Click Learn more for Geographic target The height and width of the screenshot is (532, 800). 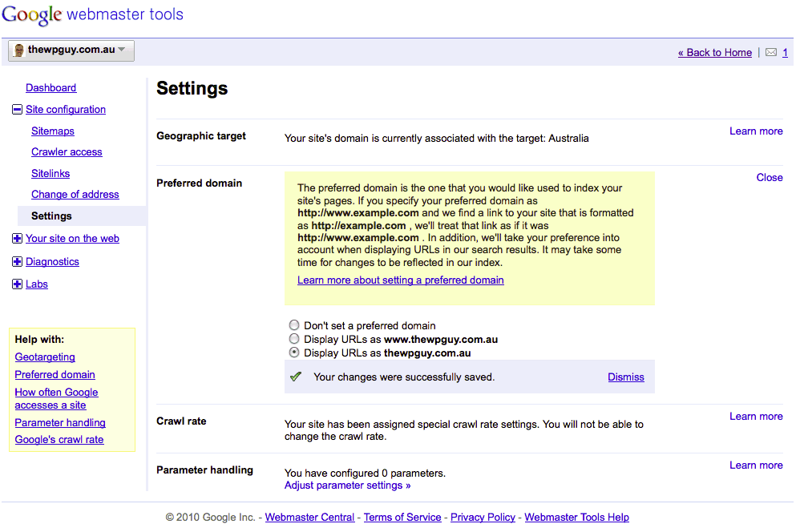point(756,131)
